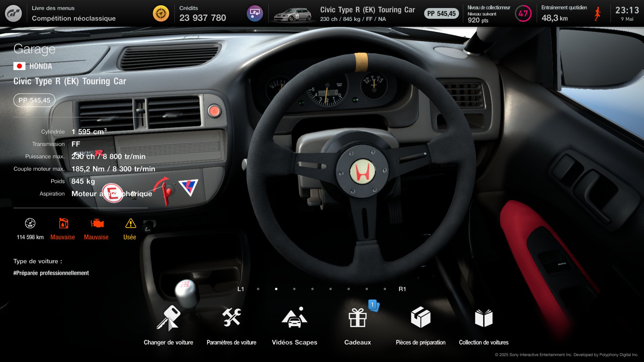Select the highlighted second page dot
644x362 pixels.
(x=276, y=289)
